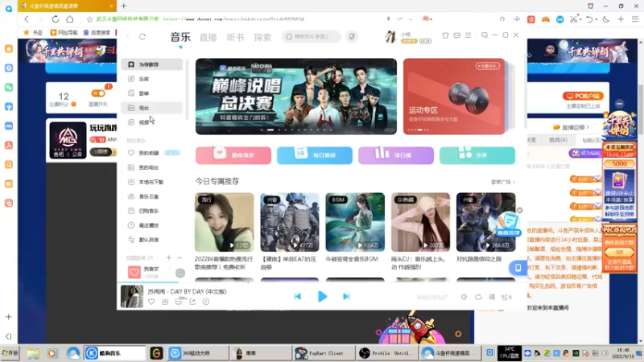Viewport: 644px width, 362px height.
Task: Click the listen-to-identify song icon beside search
Action: click(352, 36)
